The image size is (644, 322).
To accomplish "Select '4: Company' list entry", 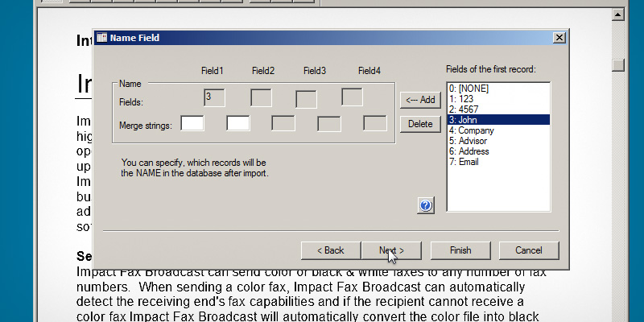I will [471, 130].
